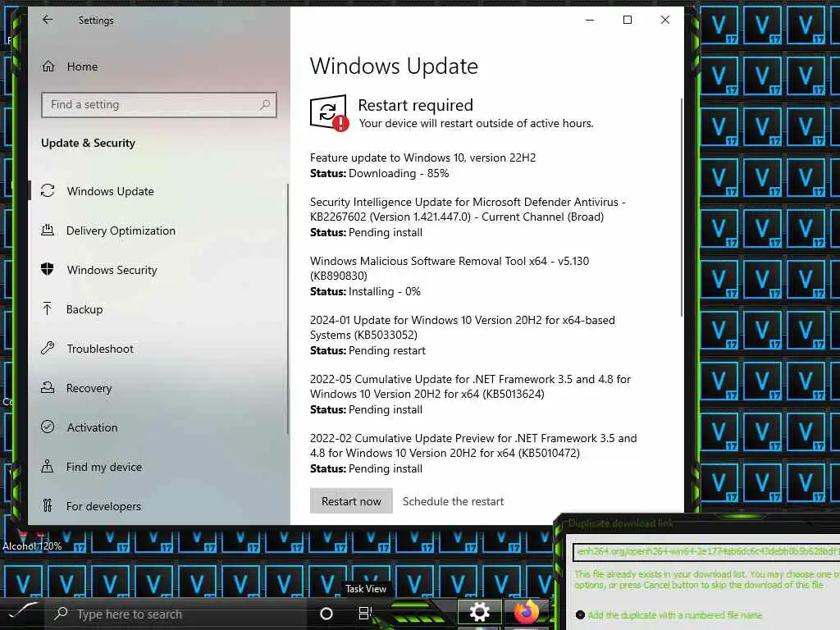
Task: Click the 'Update & Security' section heading
Action: click(x=89, y=143)
